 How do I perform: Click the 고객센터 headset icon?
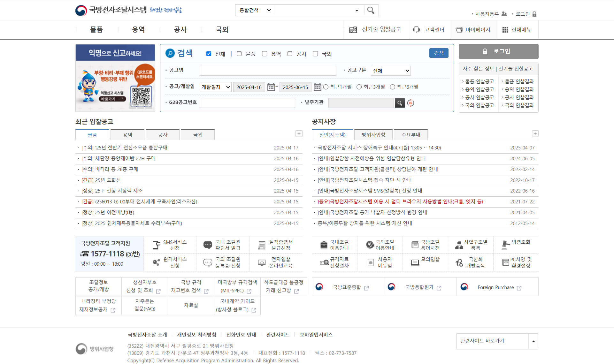click(x=416, y=30)
